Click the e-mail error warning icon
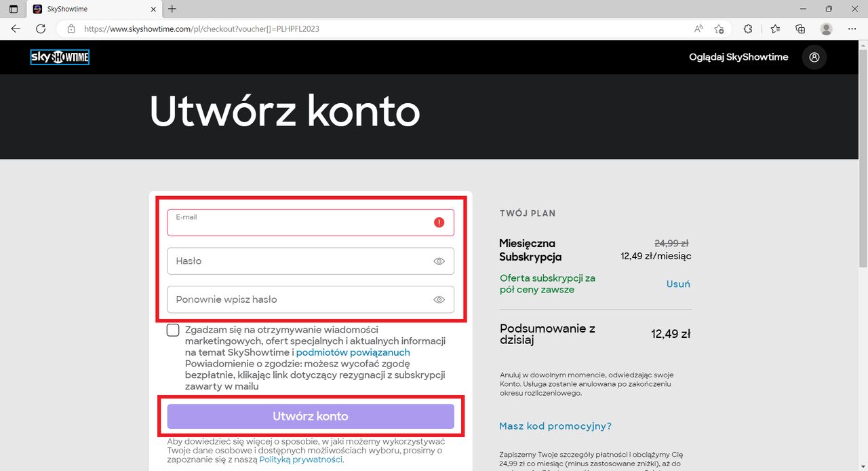The image size is (868, 471). tap(439, 222)
